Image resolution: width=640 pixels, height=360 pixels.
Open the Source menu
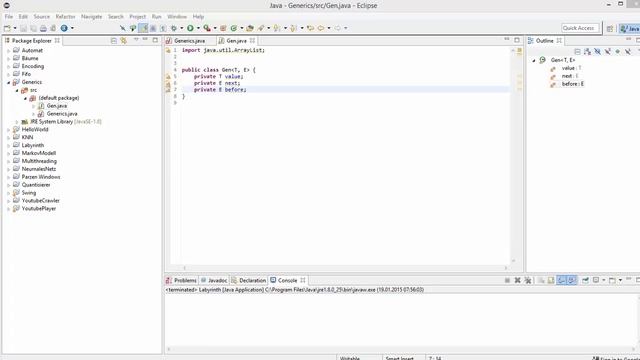[42, 17]
